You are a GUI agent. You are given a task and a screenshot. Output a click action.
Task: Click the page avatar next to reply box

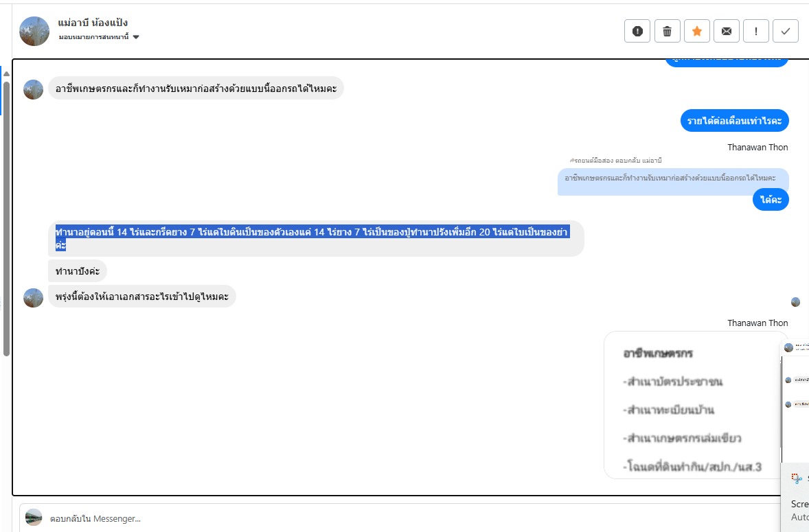coord(34,517)
